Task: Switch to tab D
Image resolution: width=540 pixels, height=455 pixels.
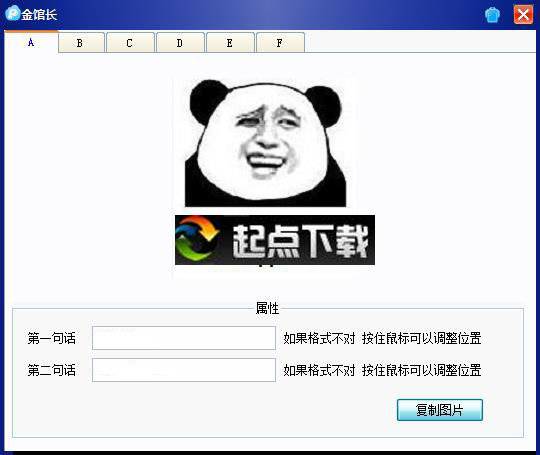Action: pyautogui.click(x=180, y=43)
